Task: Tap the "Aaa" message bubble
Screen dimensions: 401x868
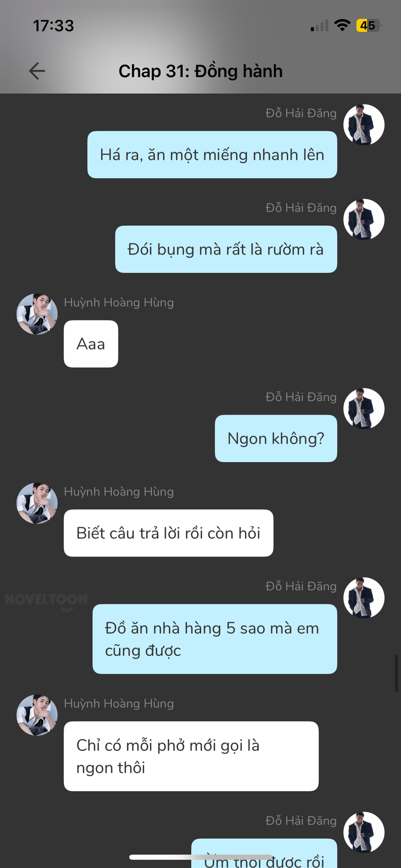Action: (x=91, y=344)
